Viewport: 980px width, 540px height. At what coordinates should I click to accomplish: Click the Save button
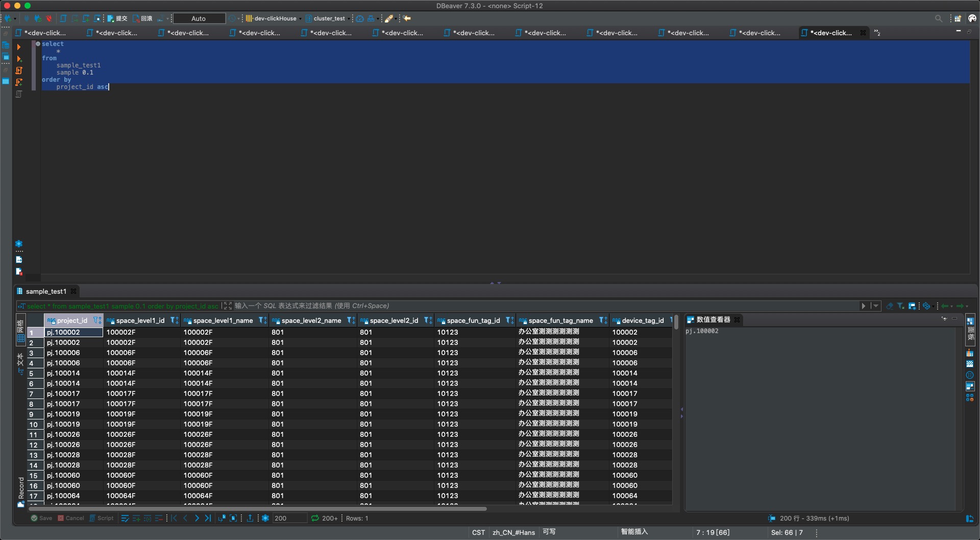(x=41, y=518)
